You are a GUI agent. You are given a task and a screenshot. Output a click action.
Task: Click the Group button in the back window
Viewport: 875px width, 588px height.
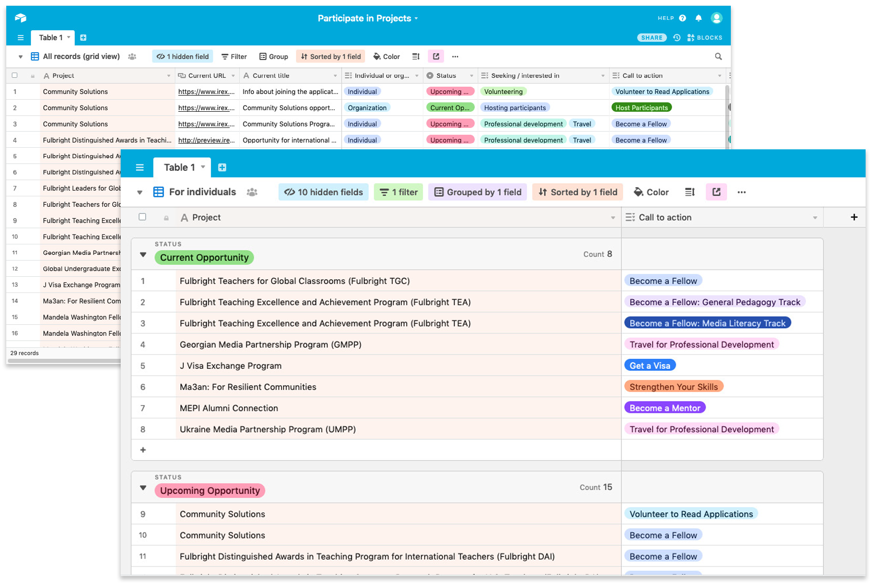click(274, 56)
